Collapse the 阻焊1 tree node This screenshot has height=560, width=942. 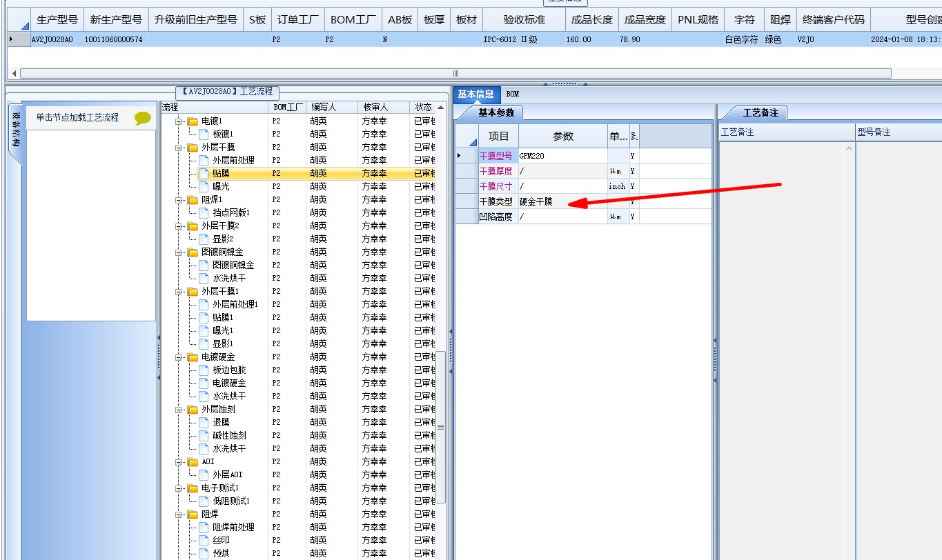pyautogui.click(x=179, y=200)
